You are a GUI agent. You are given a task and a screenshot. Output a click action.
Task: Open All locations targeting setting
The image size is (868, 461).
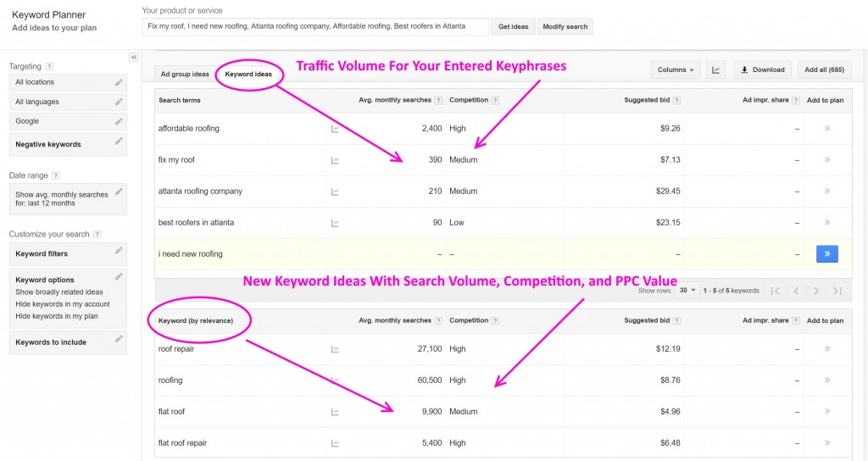pos(68,82)
